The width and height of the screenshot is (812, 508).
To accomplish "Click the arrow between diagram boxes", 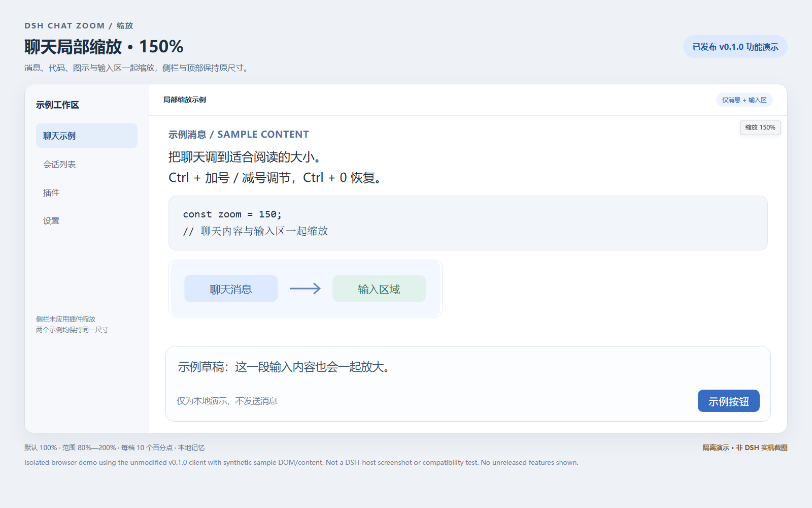I will coord(305,289).
